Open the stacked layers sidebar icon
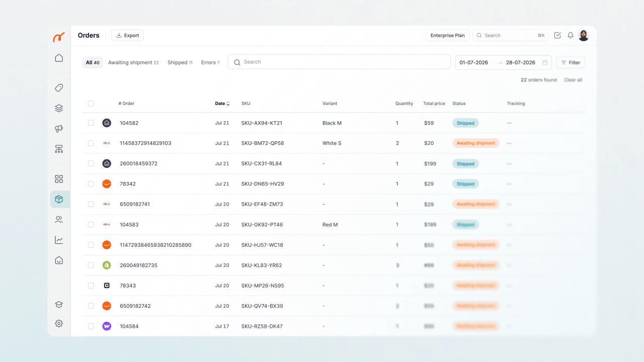 [59, 108]
